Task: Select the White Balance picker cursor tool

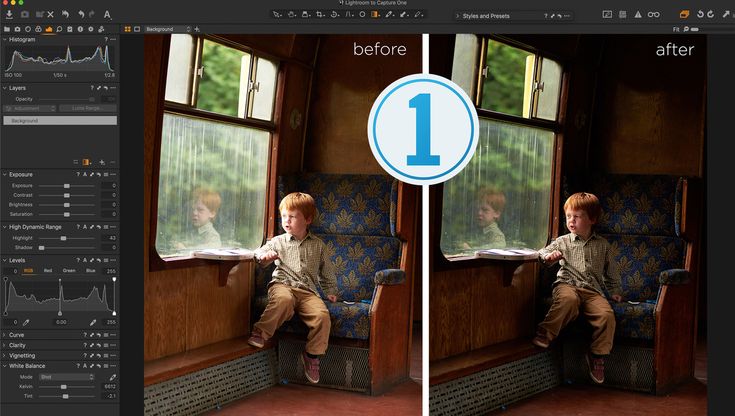Action: [390, 15]
